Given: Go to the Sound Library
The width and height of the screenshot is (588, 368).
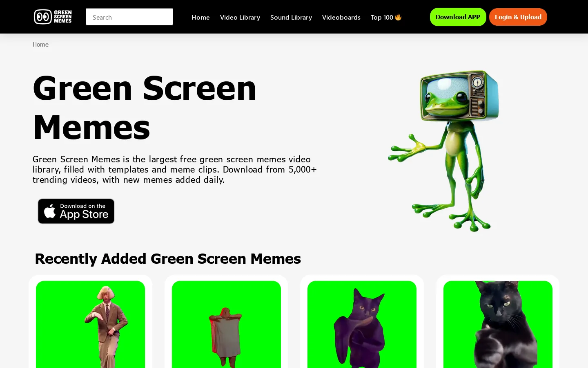Looking at the screenshot, I should tap(291, 17).
